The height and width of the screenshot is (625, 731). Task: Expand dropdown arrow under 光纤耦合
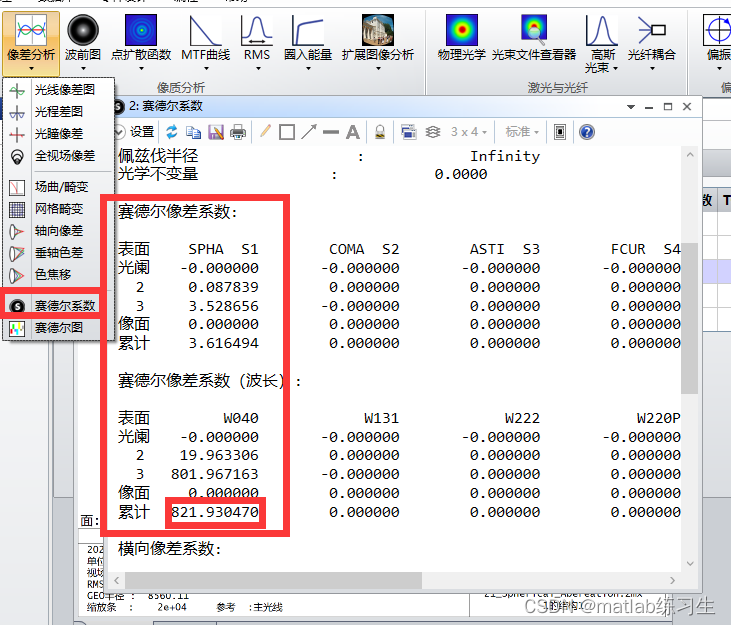[x=652, y=69]
